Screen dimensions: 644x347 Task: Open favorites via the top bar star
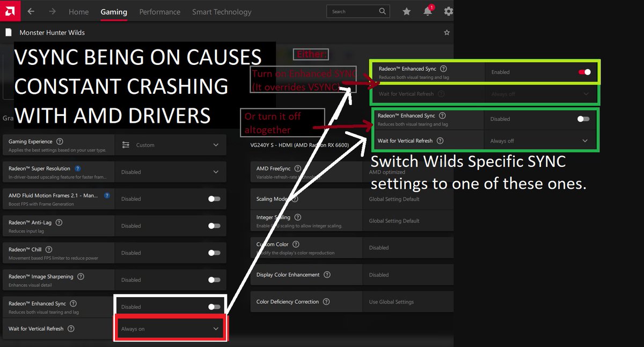point(407,11)
